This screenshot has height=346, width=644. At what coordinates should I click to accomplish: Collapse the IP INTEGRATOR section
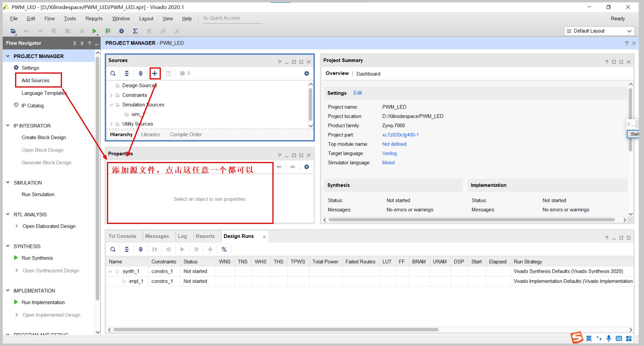(x=8, y=126)
